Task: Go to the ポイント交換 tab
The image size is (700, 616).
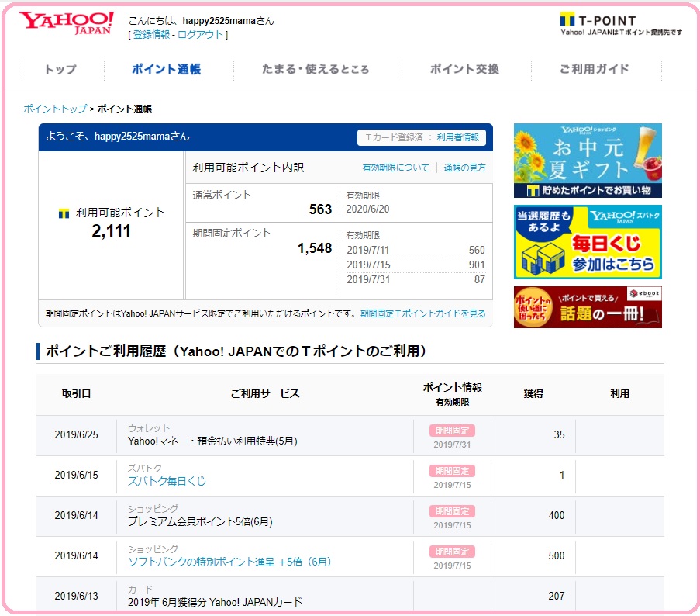Action: [x=464, y=69]
